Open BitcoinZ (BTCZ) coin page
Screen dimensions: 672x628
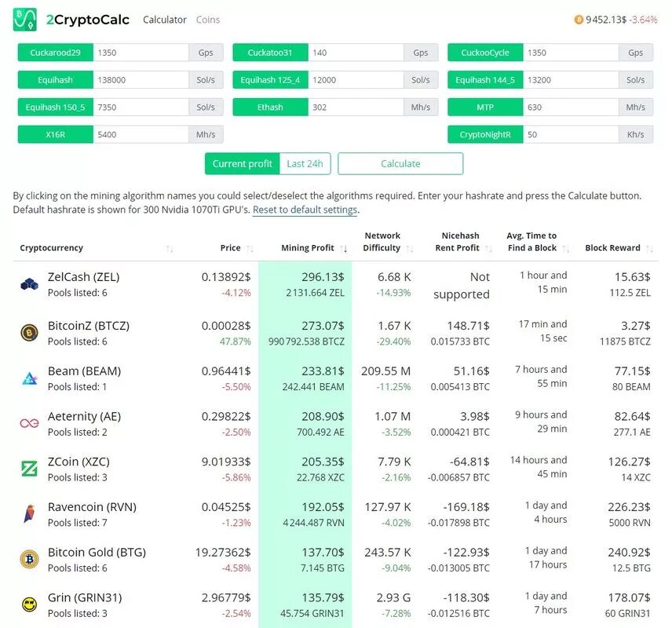[x=88, y=326]
